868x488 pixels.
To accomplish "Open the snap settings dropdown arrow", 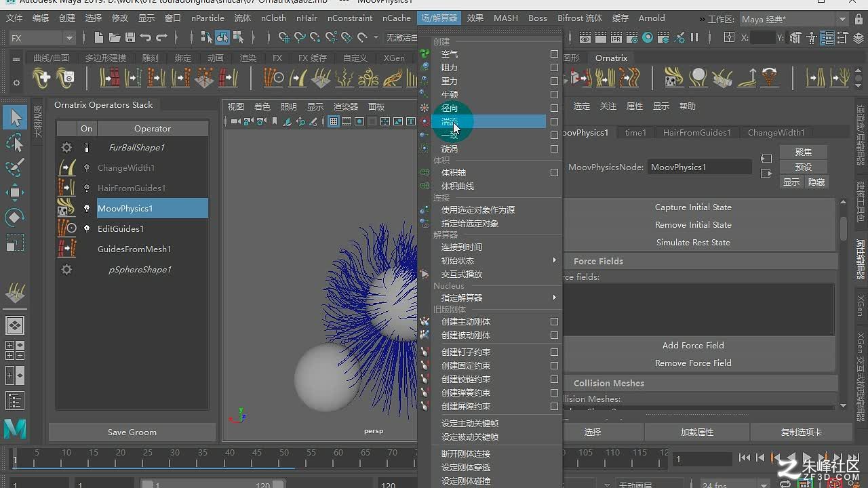I will tap(377, 38).
